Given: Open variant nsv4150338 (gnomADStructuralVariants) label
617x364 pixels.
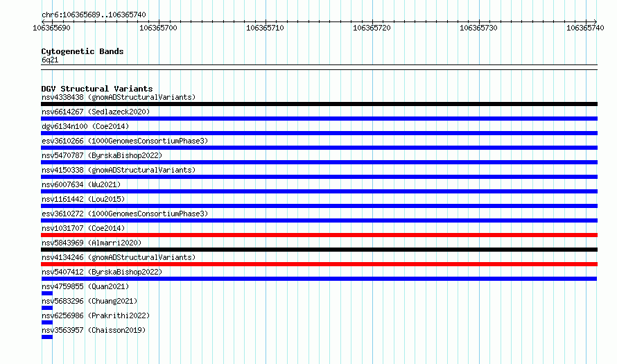Looking at the screenshot, I should tap(119, 170).
